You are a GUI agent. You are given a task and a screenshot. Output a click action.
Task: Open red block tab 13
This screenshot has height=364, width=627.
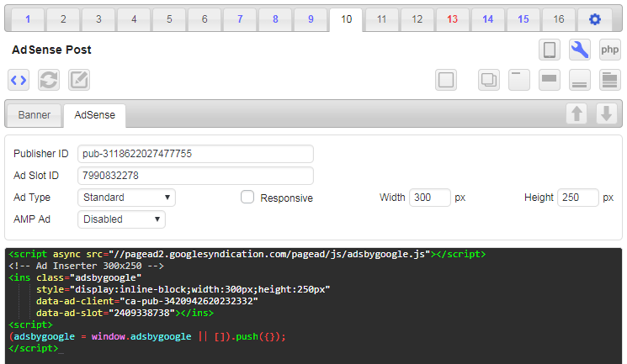(x=452, y=19)
